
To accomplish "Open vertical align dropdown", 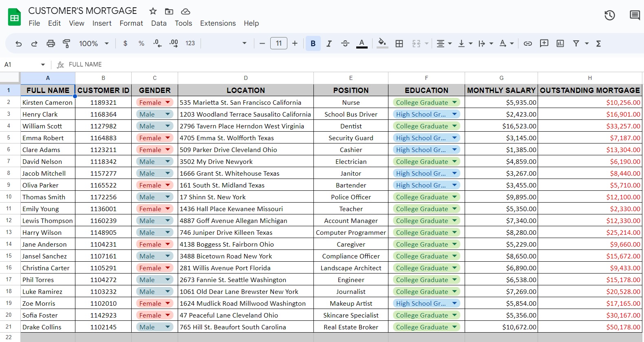I will 465,44.
